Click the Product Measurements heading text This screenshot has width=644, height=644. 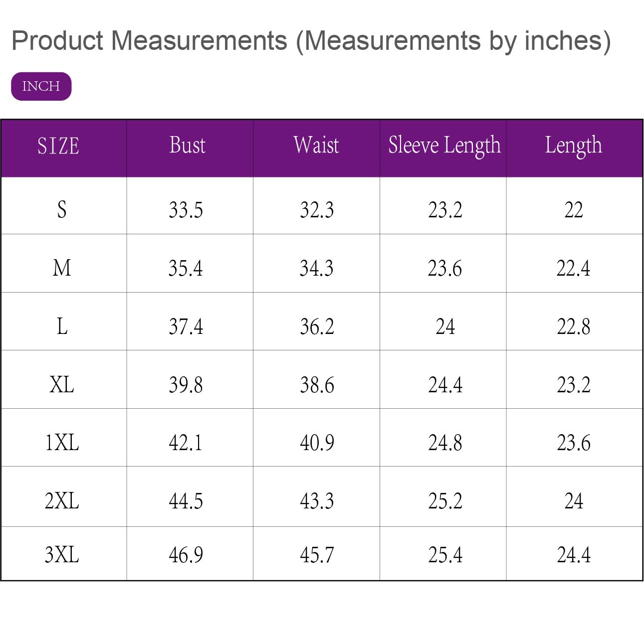pos(311,41)
